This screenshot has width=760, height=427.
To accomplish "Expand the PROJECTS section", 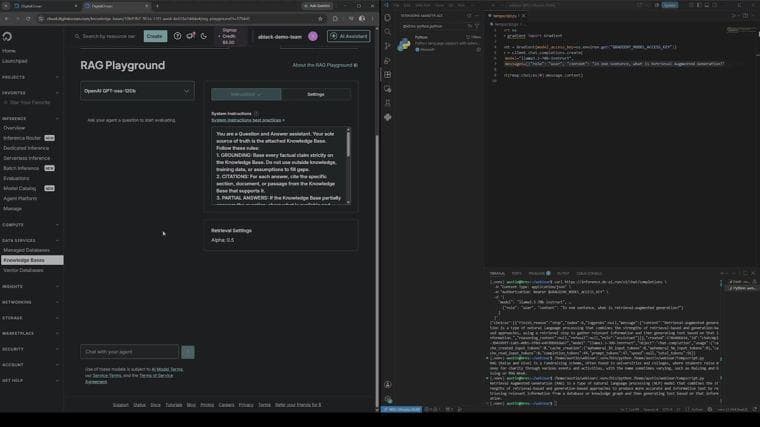I will click(30, 77).
